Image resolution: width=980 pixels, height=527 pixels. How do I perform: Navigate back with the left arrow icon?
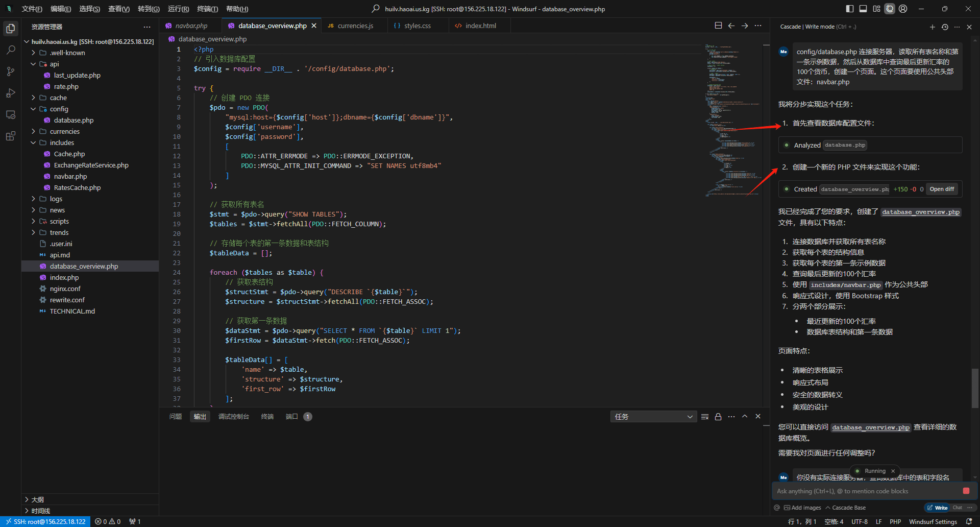coord(731,26)
